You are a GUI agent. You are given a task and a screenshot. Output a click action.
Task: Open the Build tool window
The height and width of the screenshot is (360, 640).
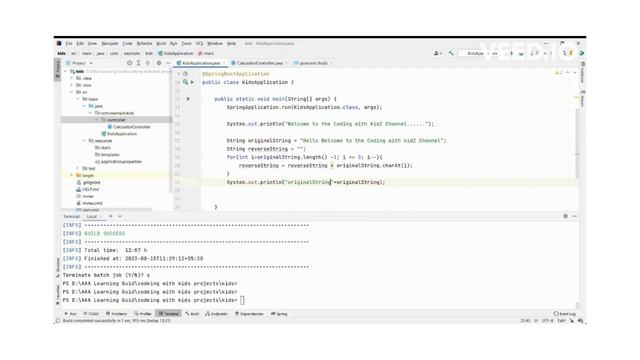pyautogui.click(x=192, y=314)
